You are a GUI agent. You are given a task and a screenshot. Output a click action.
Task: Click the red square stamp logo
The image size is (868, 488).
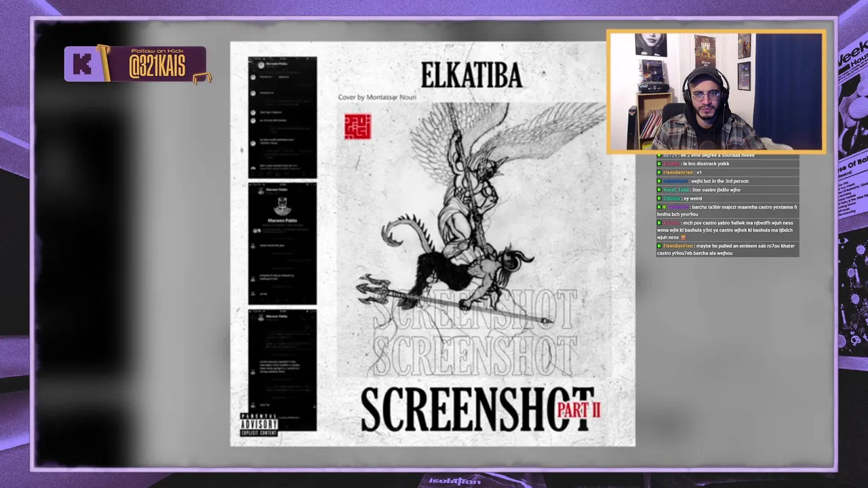(x=357, y=127)
